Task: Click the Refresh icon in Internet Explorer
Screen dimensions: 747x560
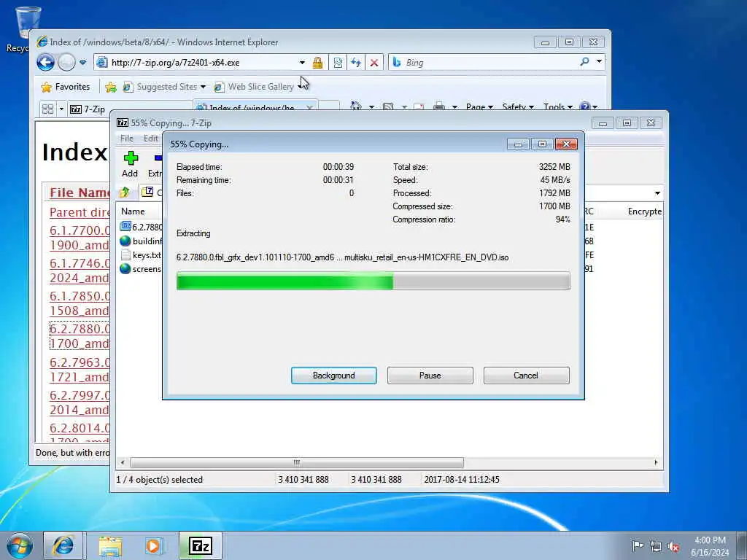Action: pyautogui.click(x=356, y=63)
